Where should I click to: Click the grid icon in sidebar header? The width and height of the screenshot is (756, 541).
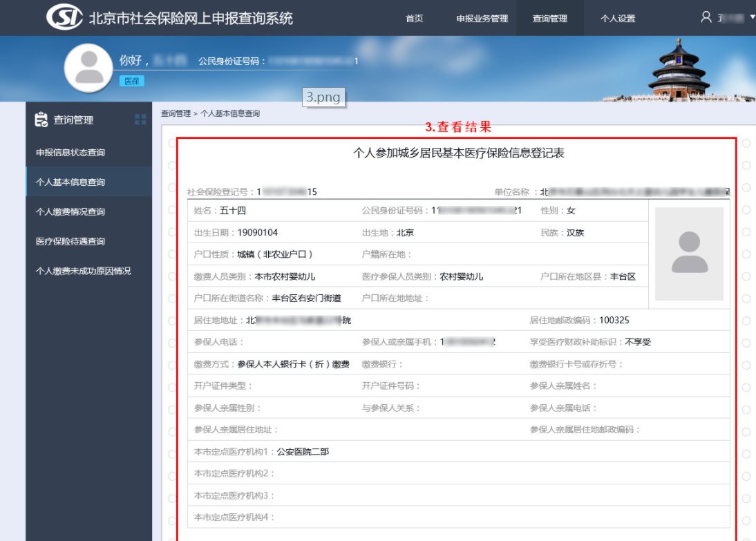point(140,120)
